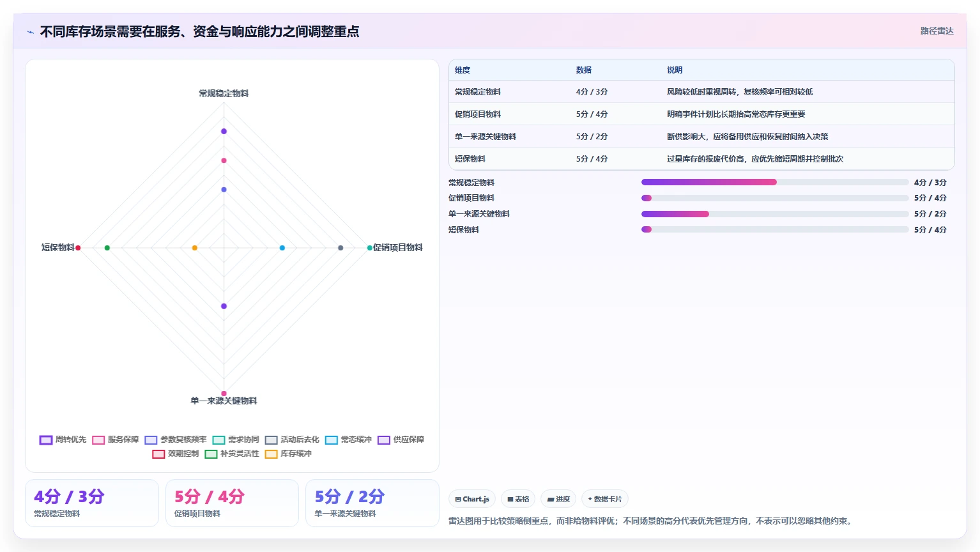Select the 促销项目物料 table row cell

point(478,114)
